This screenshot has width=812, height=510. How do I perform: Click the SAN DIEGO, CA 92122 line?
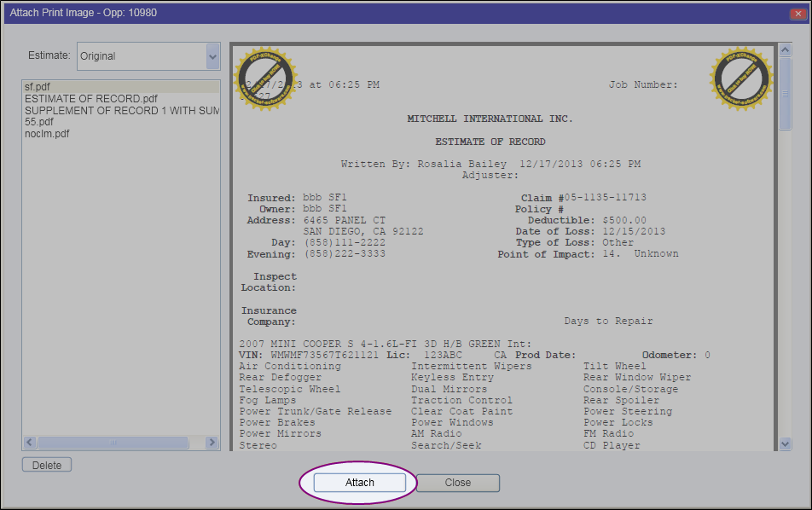363,231
